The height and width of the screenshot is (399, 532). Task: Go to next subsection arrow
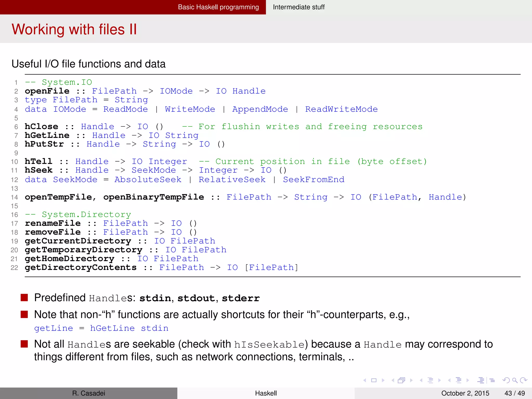(x=440, y=380)
